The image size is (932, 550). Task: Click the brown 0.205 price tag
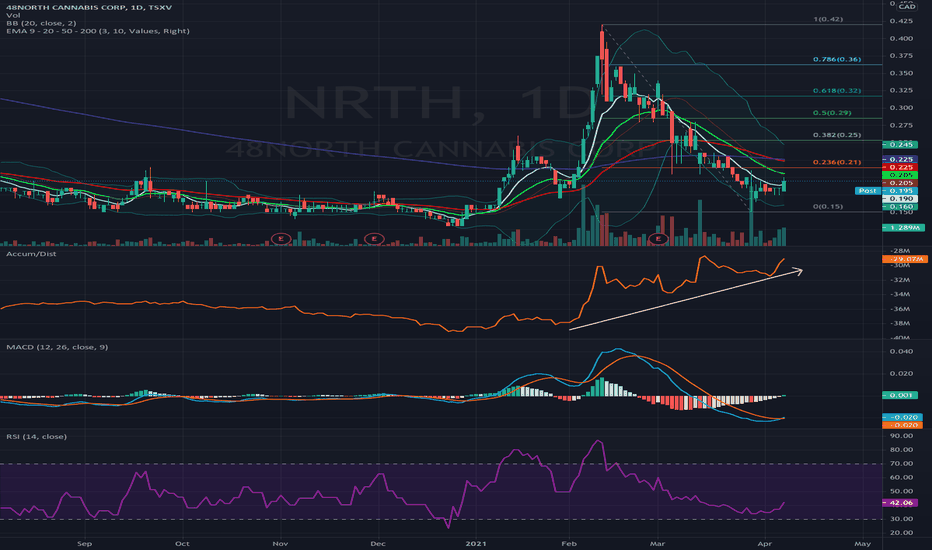coord(900,183)
